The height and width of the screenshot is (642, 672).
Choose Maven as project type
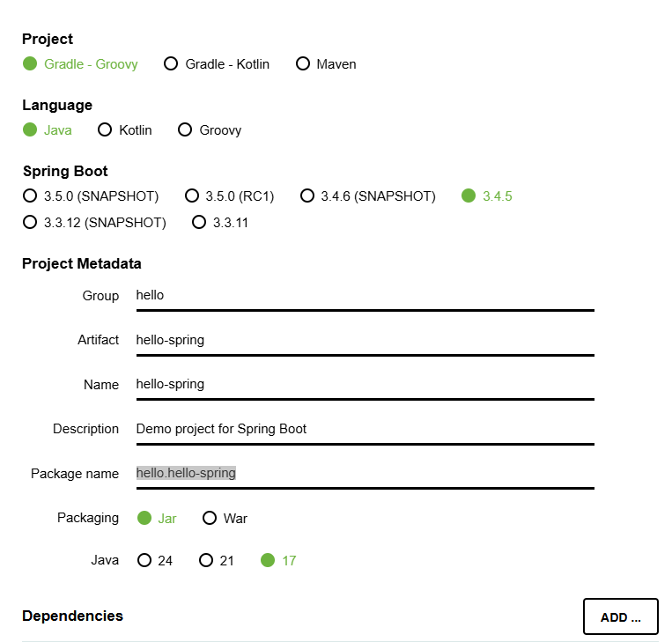[x=326, y=64]
